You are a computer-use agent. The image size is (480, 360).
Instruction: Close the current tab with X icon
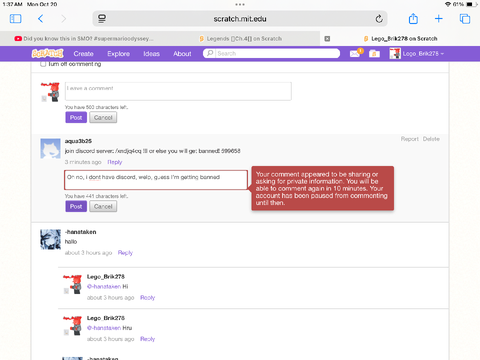coord(327,39)
